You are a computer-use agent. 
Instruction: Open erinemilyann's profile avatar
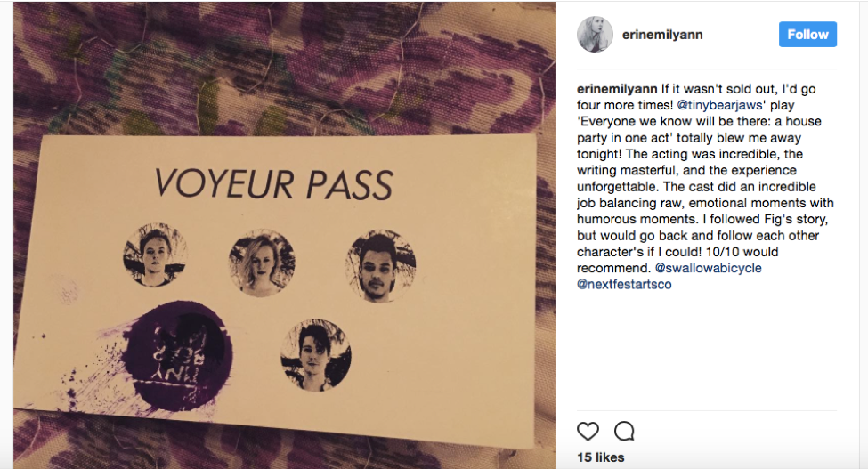595,35
